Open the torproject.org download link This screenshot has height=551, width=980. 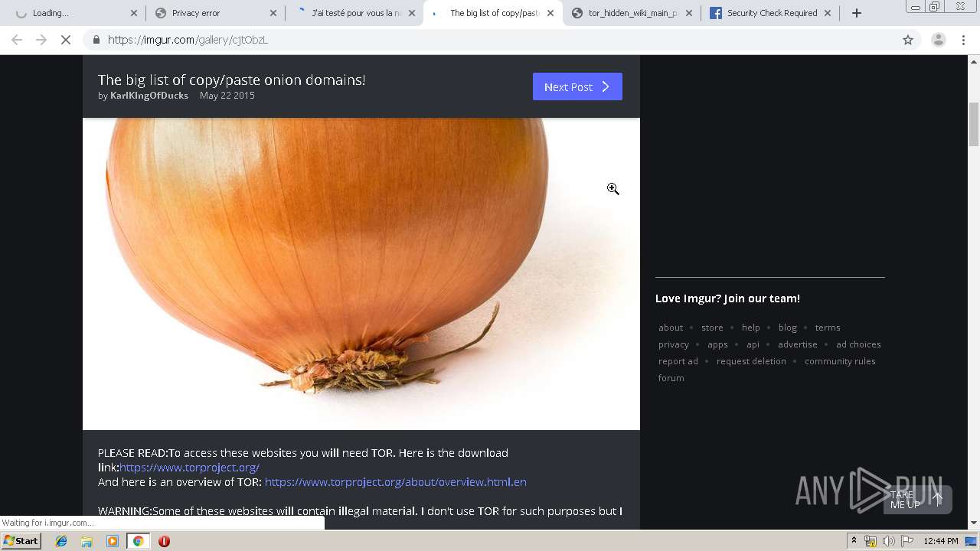click(189, 468)
